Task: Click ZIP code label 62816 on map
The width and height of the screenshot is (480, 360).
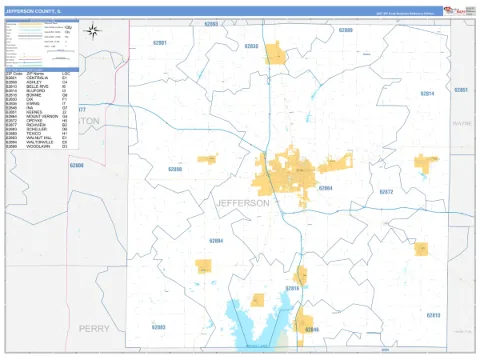Action: [x=292, y=288]
